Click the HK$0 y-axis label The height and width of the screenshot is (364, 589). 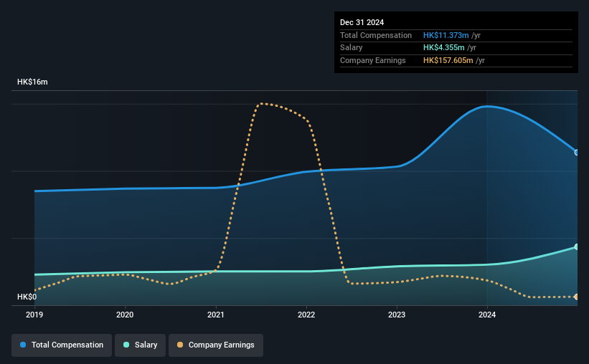coord(27,297)
